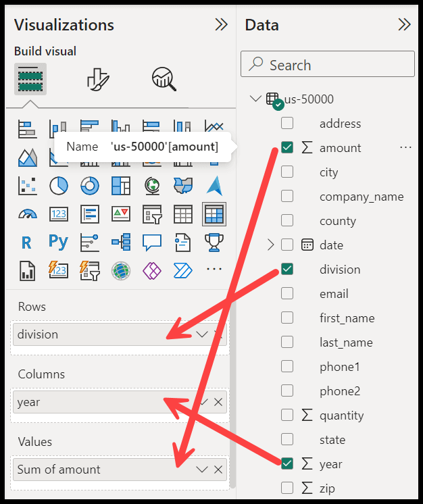Select the Line chart visual
Image resolution: width=423 pixels, height=504 pixels.
click(214, 126)
